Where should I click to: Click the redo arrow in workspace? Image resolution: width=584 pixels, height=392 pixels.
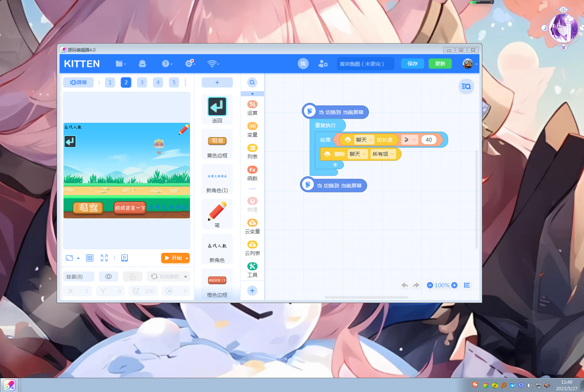click(x=416, y=285)
